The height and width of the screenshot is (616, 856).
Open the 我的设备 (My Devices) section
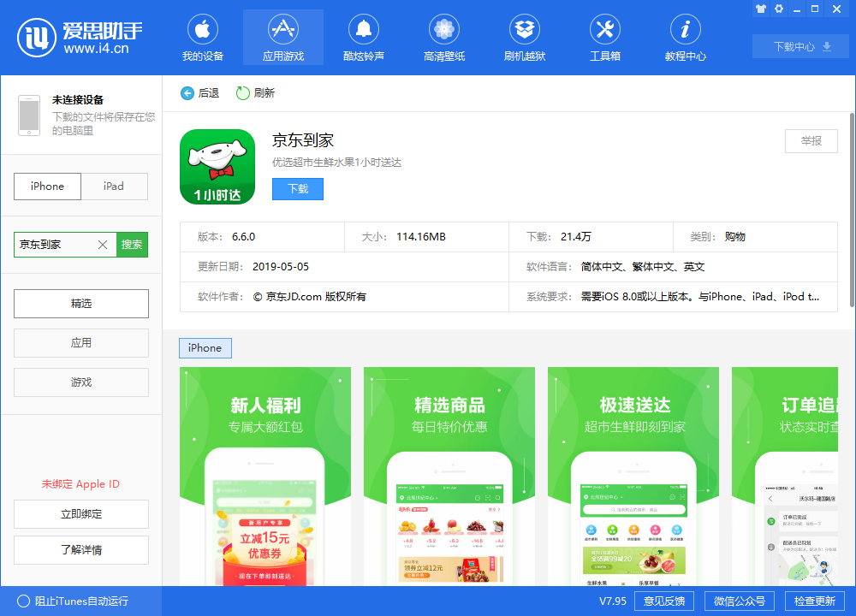click(202, 37)
